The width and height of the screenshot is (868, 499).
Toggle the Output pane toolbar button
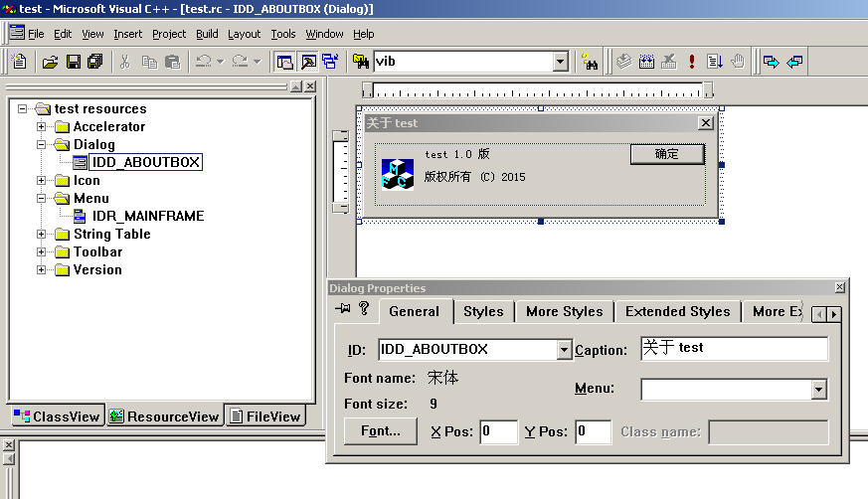coord(308,62)
